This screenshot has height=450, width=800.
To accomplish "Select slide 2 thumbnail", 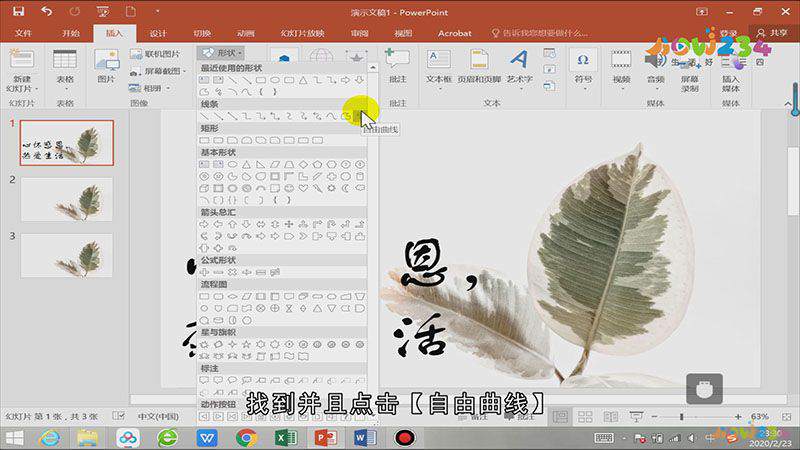I will (x=66, y=199).
